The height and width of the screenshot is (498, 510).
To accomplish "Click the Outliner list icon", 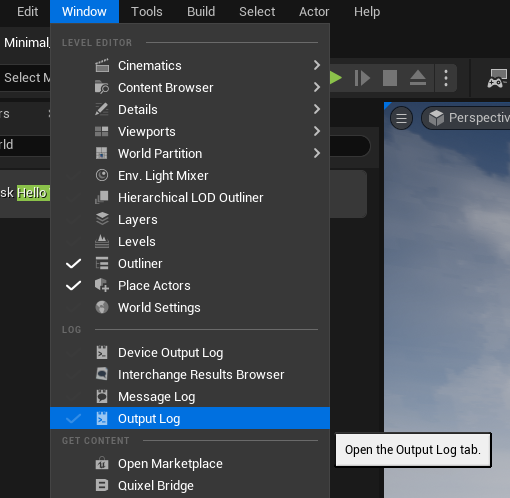I will [x=102, y=263].
